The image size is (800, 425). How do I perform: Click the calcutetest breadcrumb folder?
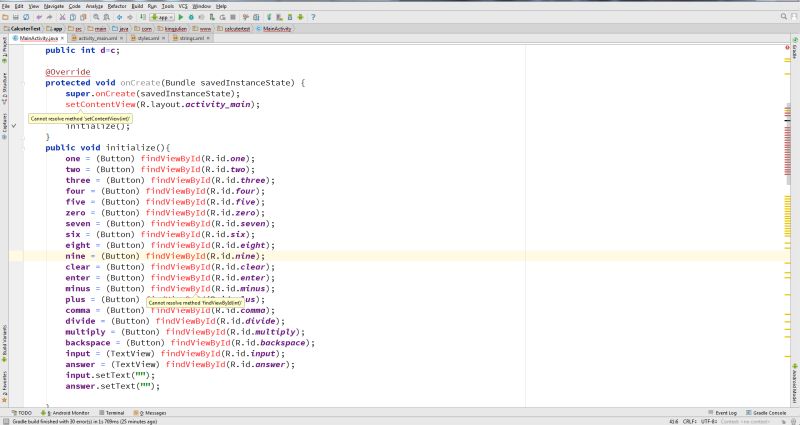pos(234,29)
